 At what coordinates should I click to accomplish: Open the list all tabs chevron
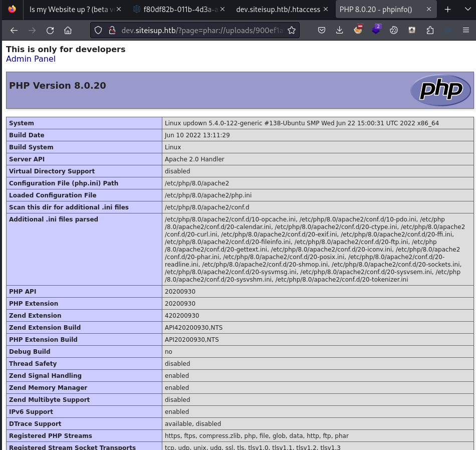(466, 9)
